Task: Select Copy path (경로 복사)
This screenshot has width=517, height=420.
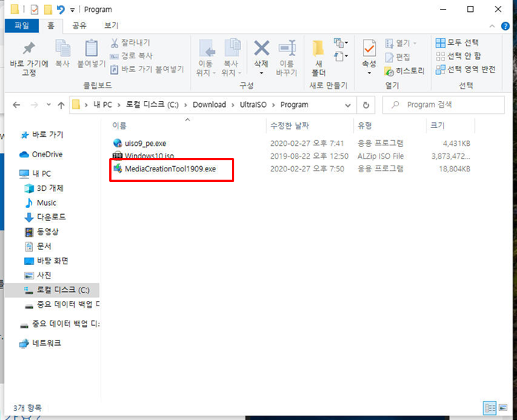Action: click(x=131, y=55)
